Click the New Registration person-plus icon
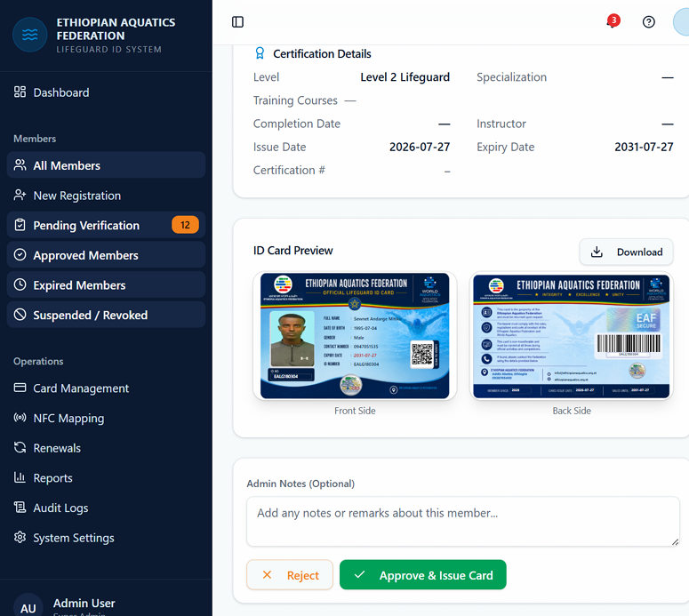The height and width of the screenshot is (616, 689). point(20,195)
